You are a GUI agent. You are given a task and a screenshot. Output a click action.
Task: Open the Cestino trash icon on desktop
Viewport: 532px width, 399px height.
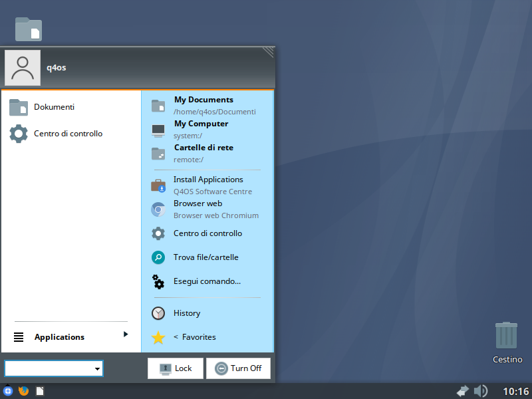[x=506, y=335]
